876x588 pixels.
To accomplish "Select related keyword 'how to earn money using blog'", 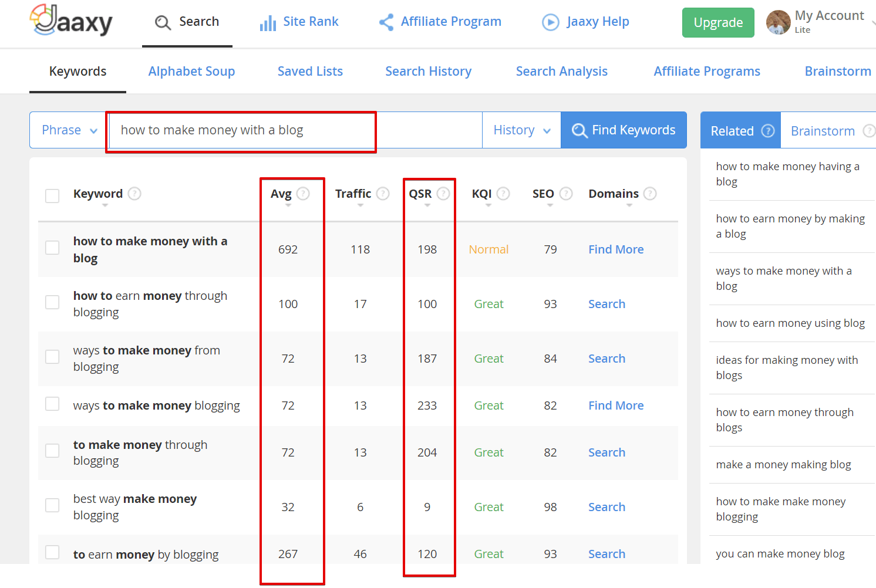I will (790, 323).
